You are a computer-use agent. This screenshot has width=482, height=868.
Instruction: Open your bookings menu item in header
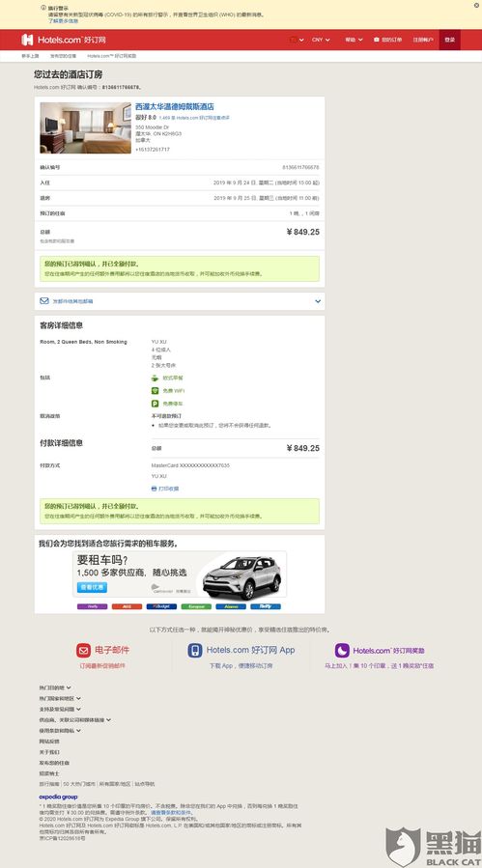[387, 40]
